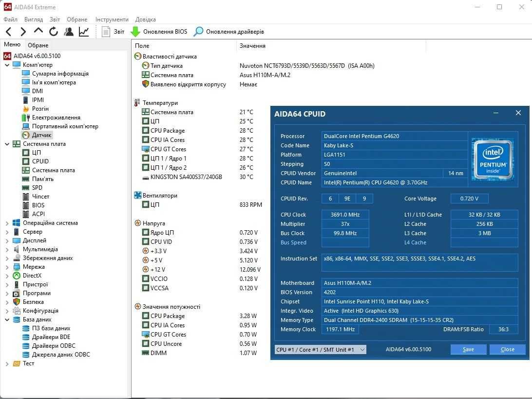Expand the Дисплей tree node
Viewport: 532px width, 399px height.
[x=7, y=240]
